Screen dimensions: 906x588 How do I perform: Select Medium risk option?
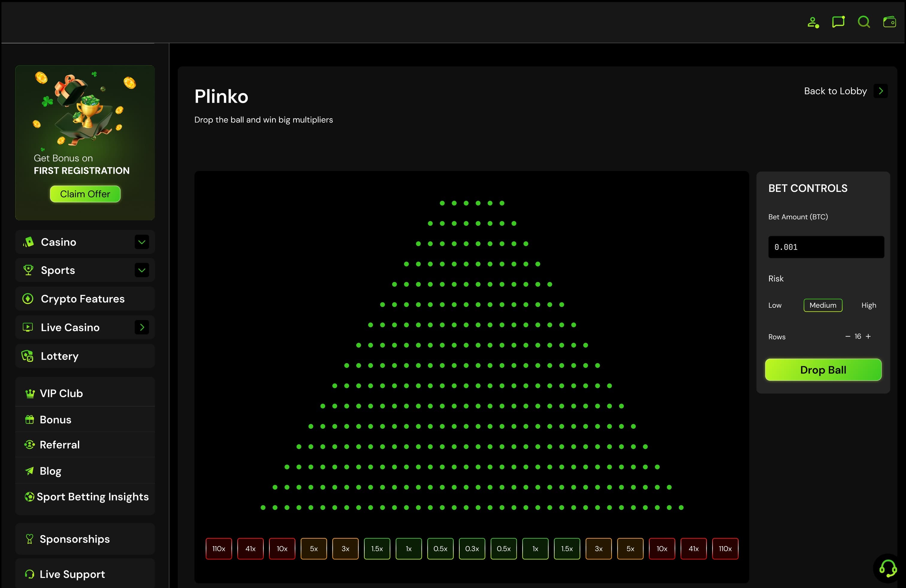pyautogui.click(x=823, y=305)
